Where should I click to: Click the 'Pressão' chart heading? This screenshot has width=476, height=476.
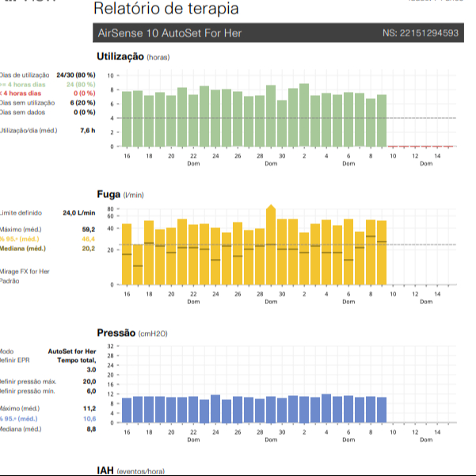116,333
